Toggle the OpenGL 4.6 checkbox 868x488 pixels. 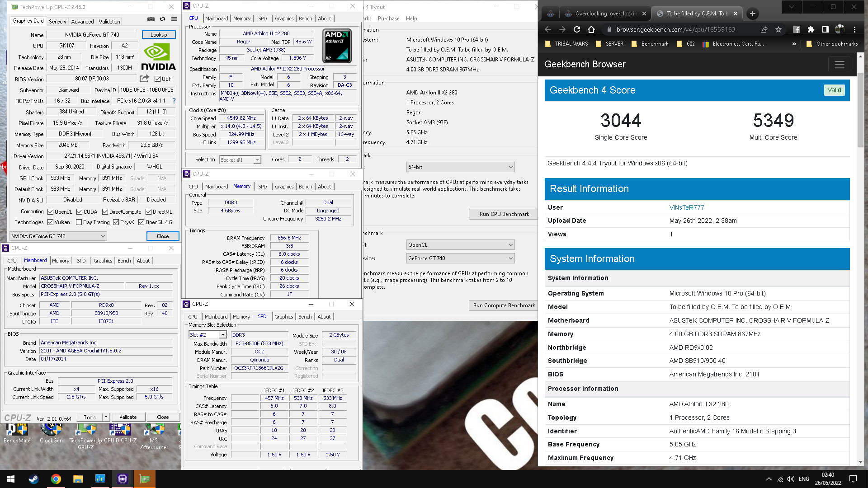[x=141, y=222]
